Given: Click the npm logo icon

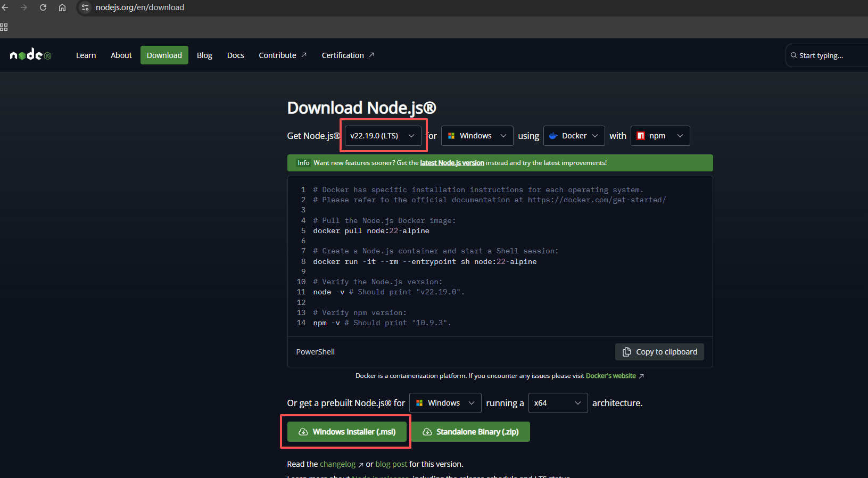Looking at the screenshot, I should click(641, 136).
